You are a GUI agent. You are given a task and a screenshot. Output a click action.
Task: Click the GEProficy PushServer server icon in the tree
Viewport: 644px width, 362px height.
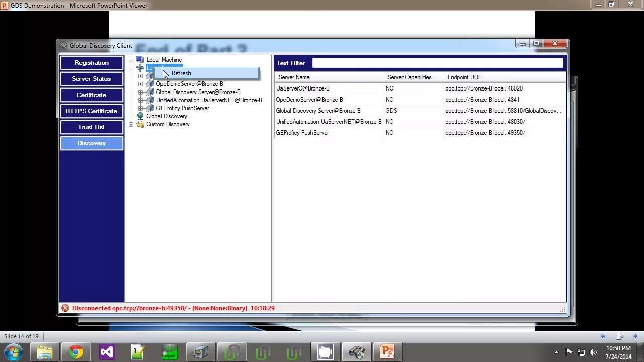click(x=150, y=108)
